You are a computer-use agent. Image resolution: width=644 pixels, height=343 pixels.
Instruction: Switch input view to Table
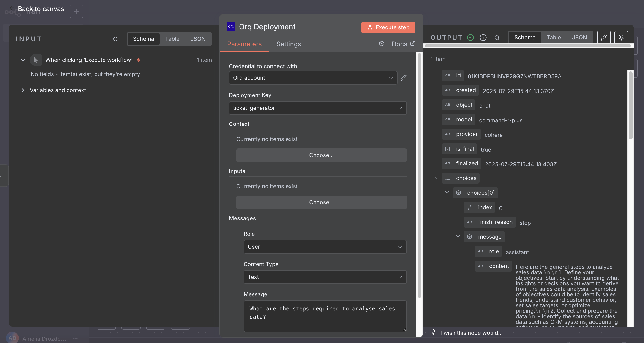click(x=172, y=39)
